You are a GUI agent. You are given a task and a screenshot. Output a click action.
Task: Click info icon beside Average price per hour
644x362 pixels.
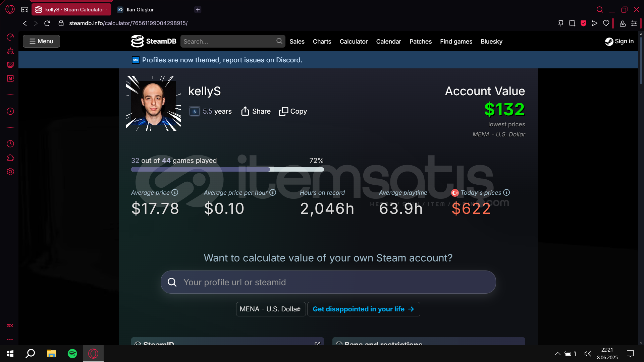(x=273, y=192)
